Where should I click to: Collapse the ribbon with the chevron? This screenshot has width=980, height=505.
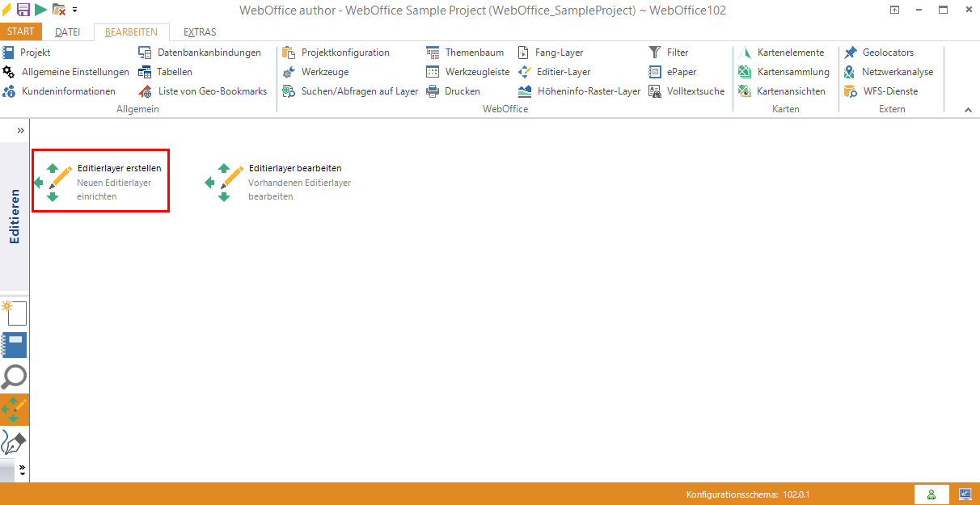coord(968,109)
